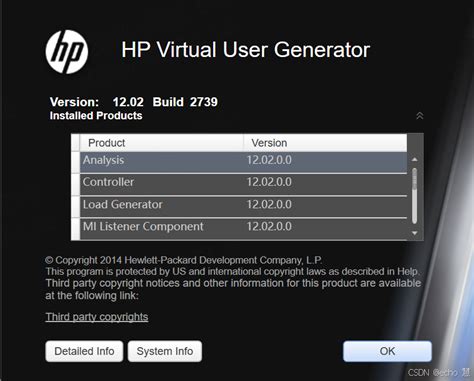This screenshot has width=474, height=381.
Task: Confirm with the OK button
Action: (x=387, y=351)
